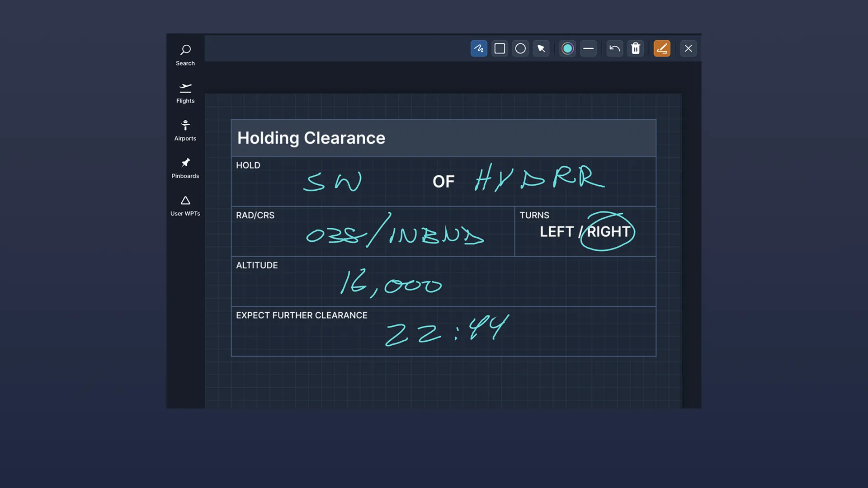Activate the pointer arrow tool
The width and height of the screenshot is (868, 488).
(x=541, y=48)
